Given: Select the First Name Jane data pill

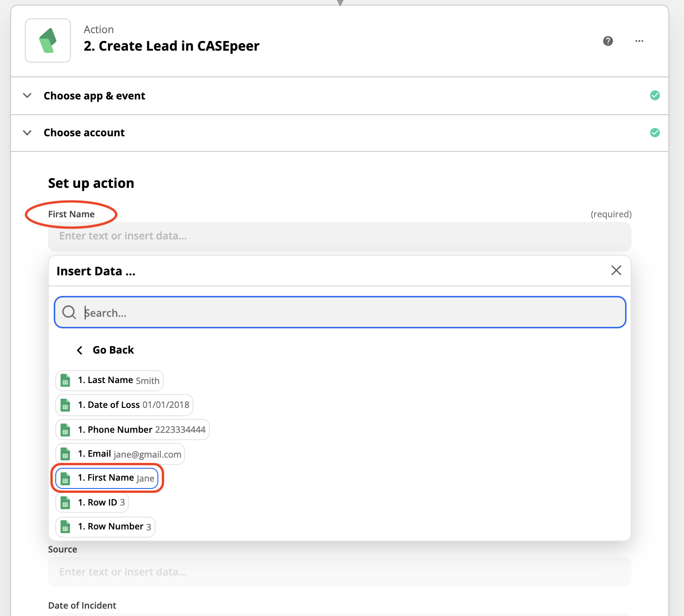Looking at the screenshot, I should click(107, 478).
